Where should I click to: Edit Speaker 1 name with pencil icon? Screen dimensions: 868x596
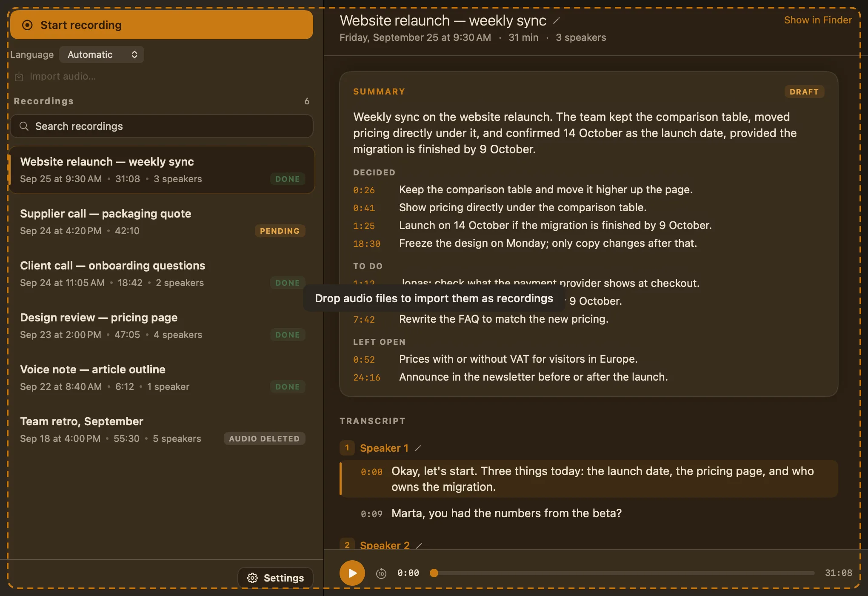pos(418,448)
